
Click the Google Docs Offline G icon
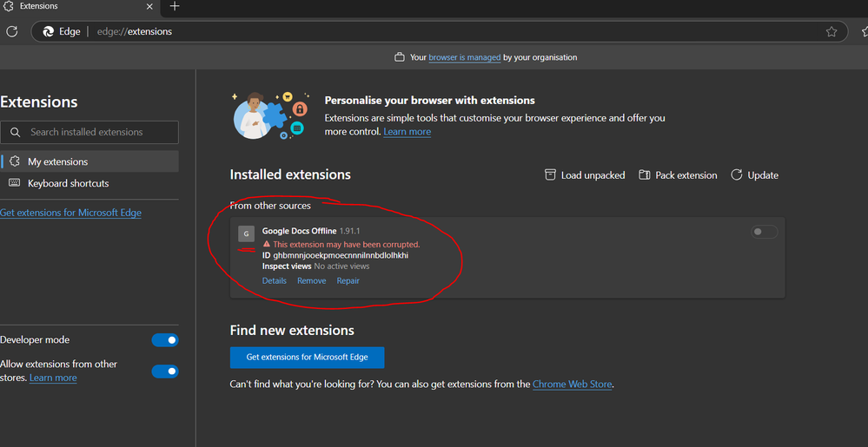click(x=247, y=233)
